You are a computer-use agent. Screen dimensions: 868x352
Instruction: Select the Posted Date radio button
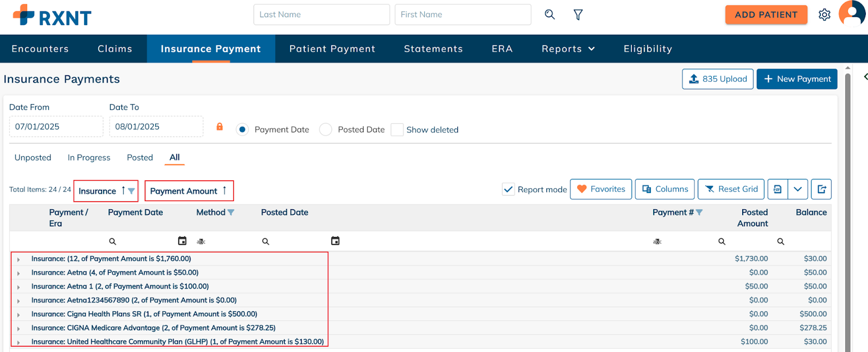325,130
